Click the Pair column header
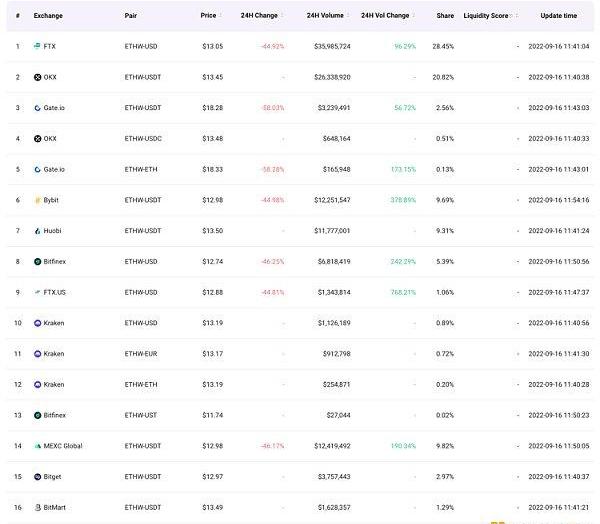 (x=130, y=16)
